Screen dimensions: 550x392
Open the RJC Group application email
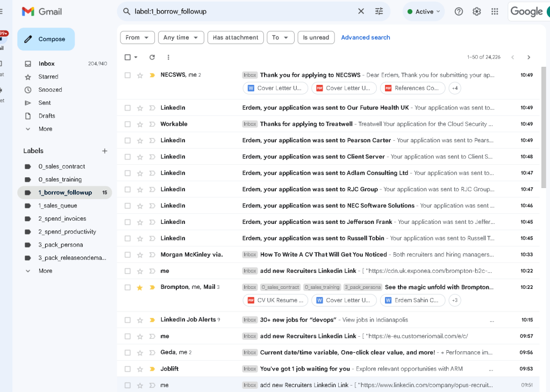coord(328,190)
